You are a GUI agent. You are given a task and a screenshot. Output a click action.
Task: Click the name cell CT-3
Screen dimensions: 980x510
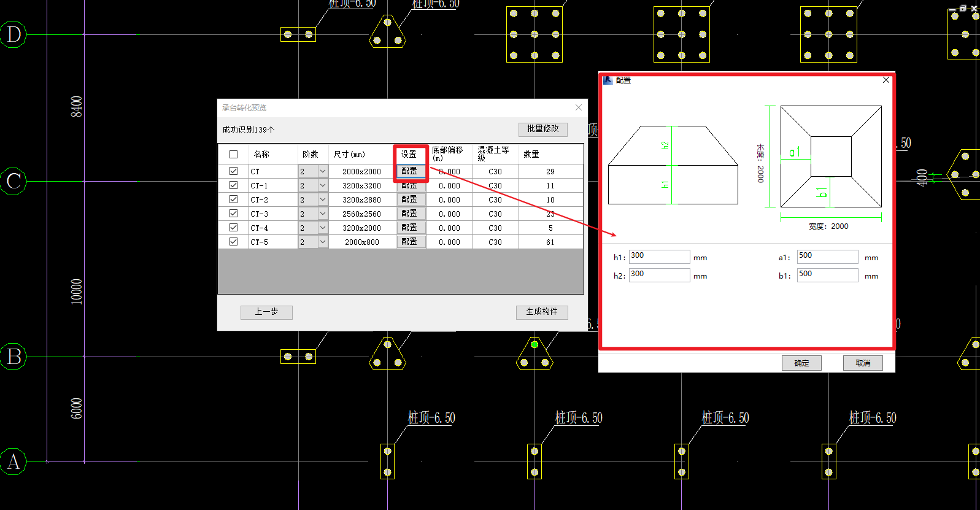coord(272,214)
